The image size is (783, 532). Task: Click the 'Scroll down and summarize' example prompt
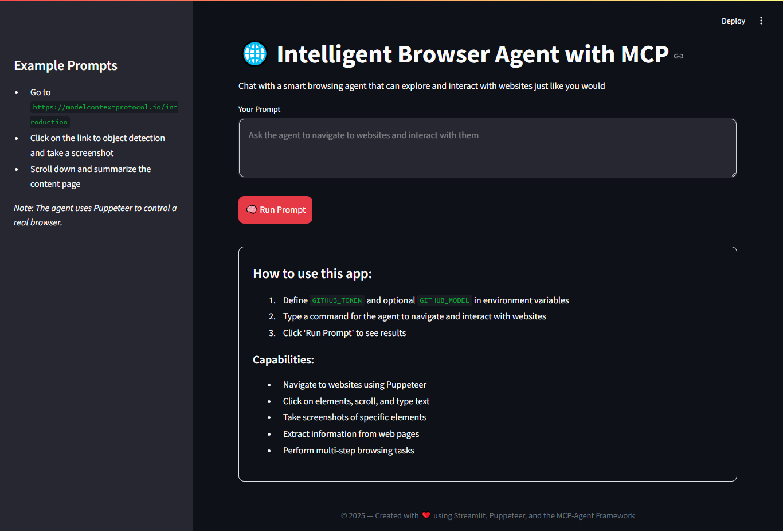90,176
